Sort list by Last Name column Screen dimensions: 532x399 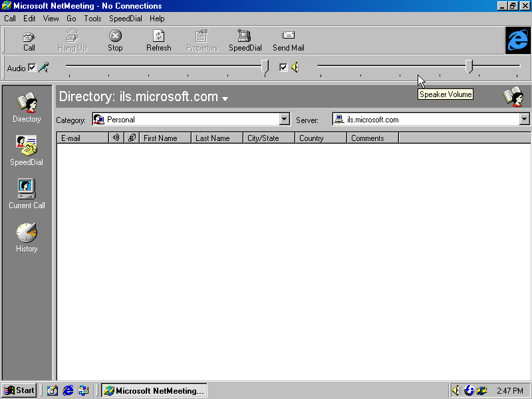(x=217, y=138)
